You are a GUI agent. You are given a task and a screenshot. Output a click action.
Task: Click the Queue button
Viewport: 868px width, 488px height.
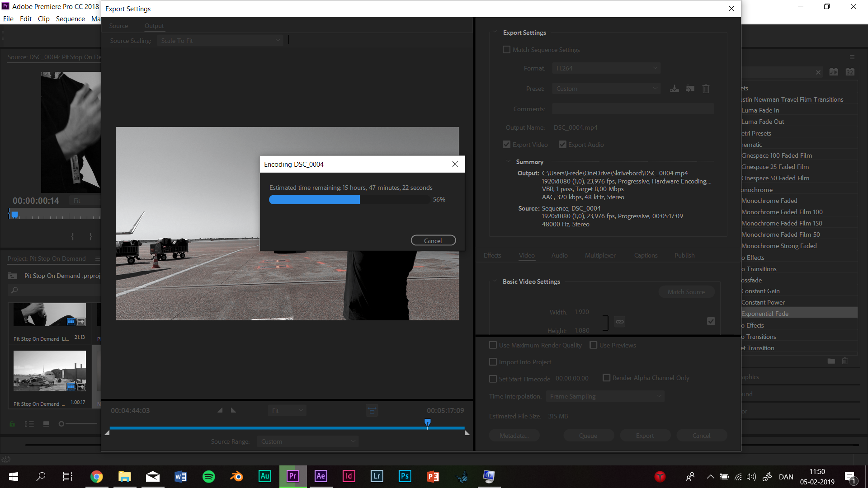pyautogui.click(x=588, y=435)
